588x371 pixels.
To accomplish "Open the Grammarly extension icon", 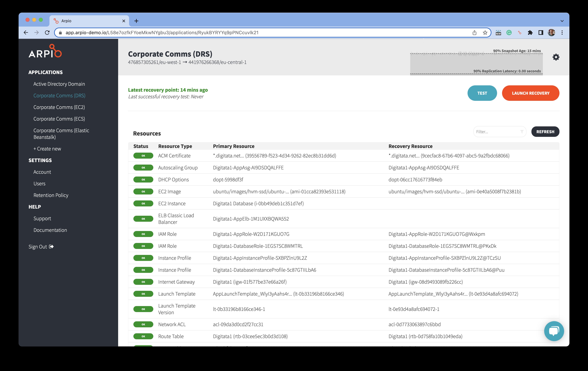I will (x=509, y=33).
